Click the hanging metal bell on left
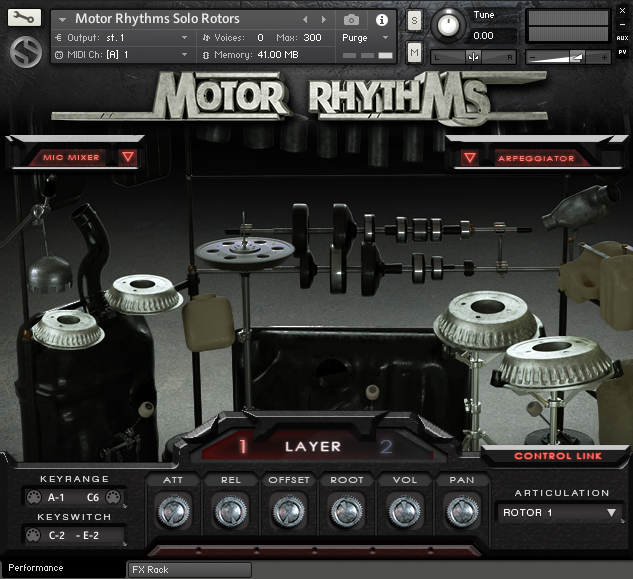 50,274
